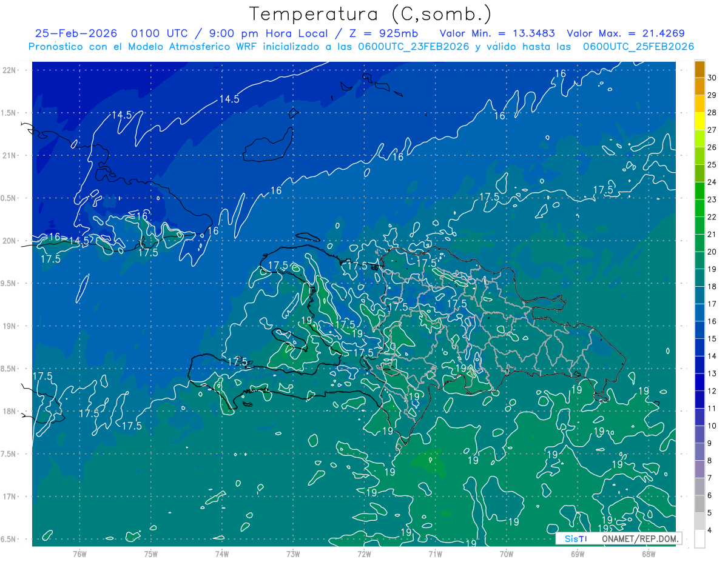Click the gray swatch between 5 and 6
This screenshot has width=728, height=562.
pos(699,504)
